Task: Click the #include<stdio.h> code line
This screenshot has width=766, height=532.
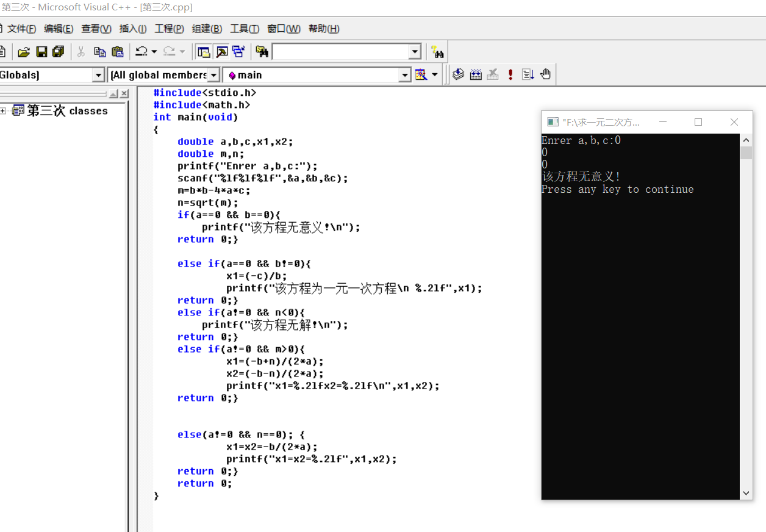Action: [205, 93]
